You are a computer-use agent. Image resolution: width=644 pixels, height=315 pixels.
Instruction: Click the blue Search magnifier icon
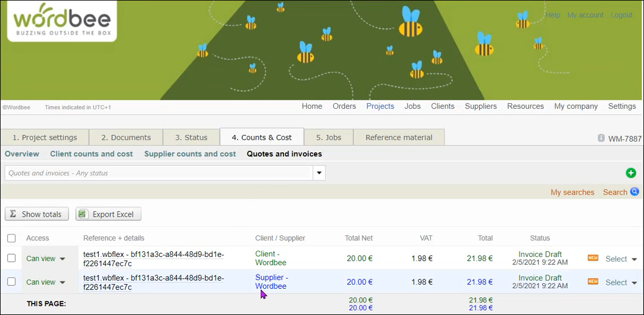(634, 192)
